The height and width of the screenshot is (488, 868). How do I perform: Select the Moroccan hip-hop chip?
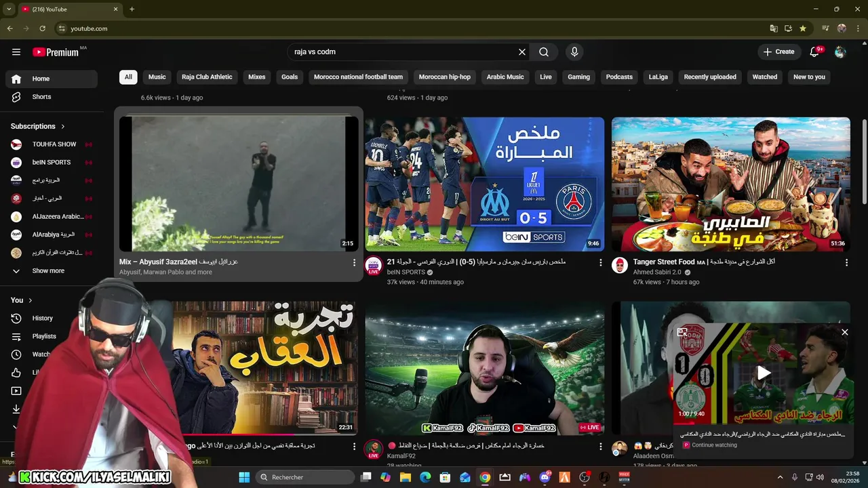click(445, 77)
